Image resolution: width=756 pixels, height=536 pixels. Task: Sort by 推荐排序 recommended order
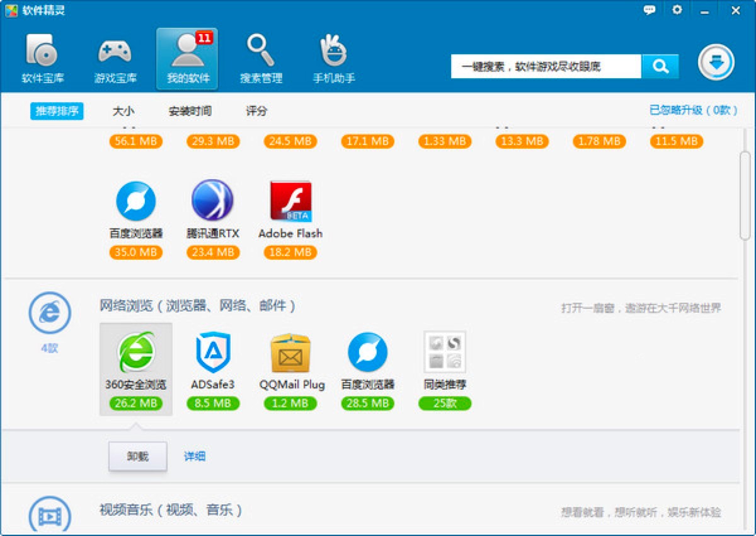[x=57, y=111]
